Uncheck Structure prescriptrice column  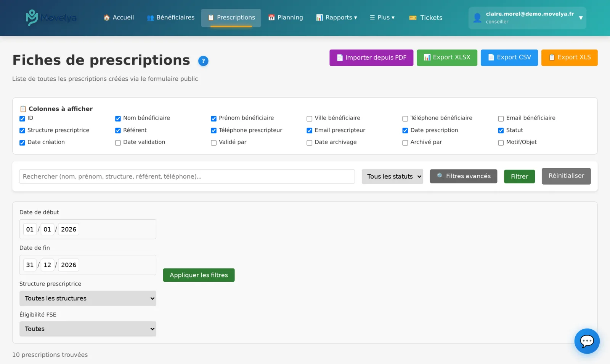click(22, 130)
